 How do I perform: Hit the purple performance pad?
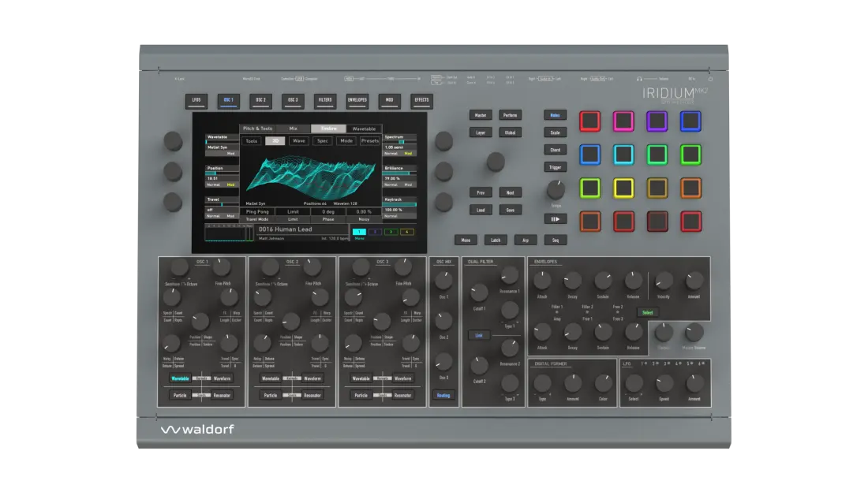(657, 121)
